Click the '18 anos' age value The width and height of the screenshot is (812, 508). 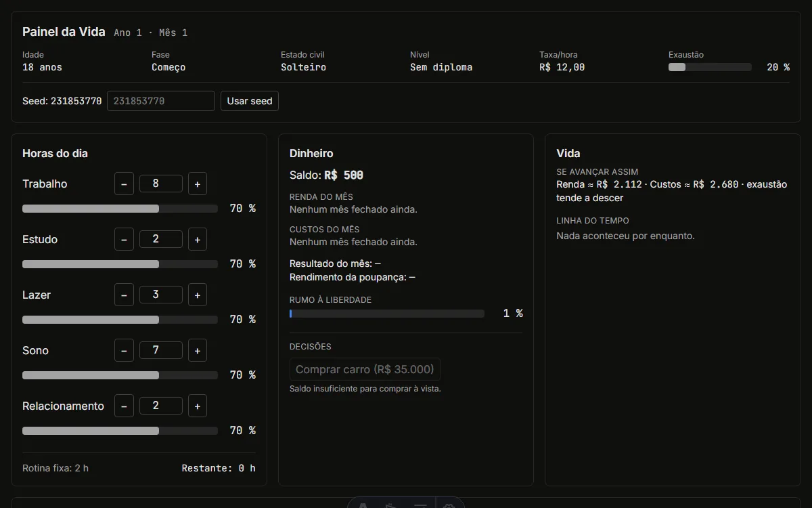click(x=42, y=67)
